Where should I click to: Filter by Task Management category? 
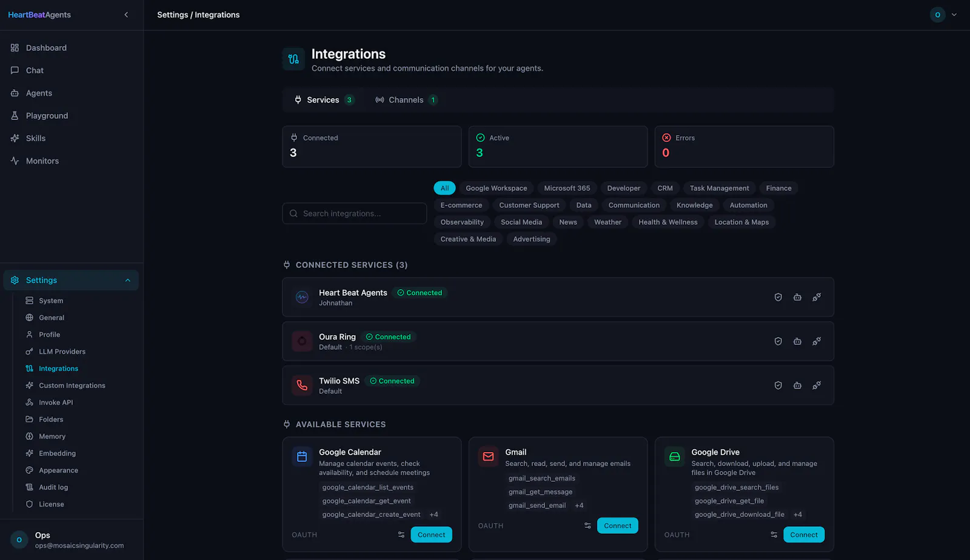(x=719, y=188)
